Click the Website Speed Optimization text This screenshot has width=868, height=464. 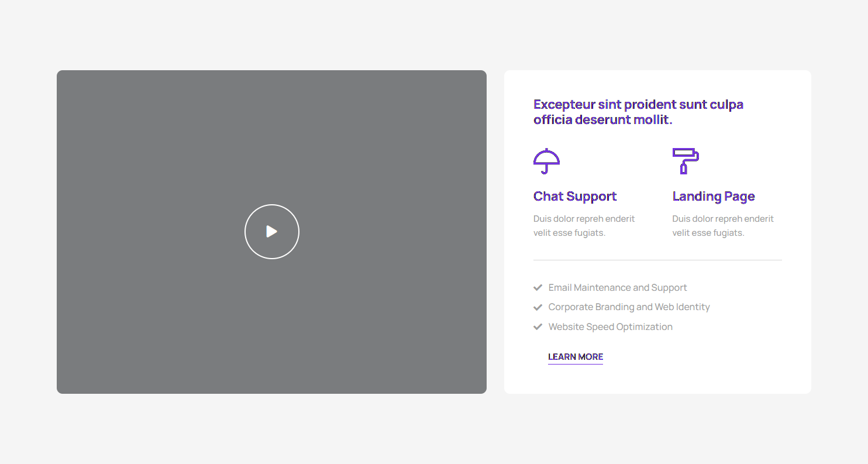pyautogui.click(x=610, y=327)
